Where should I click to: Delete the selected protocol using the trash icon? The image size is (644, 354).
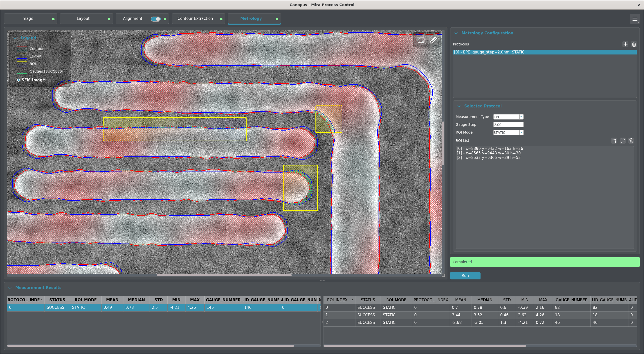click(x=634, y=44)
